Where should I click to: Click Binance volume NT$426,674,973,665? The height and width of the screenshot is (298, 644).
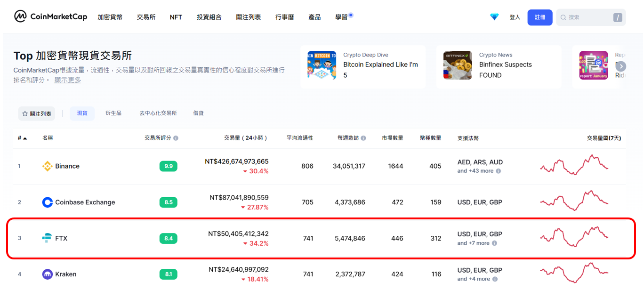pos(237,161)
